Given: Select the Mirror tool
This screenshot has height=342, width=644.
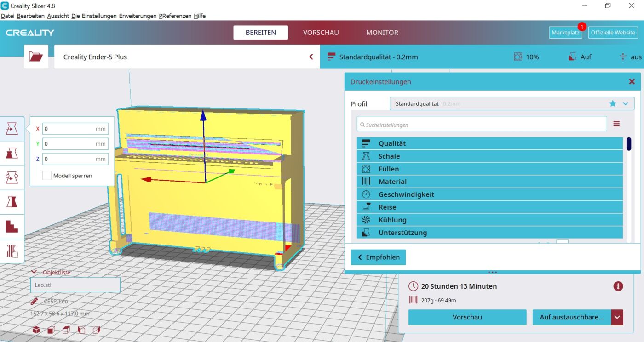Looking at the screenshot, I should (12, 202).
